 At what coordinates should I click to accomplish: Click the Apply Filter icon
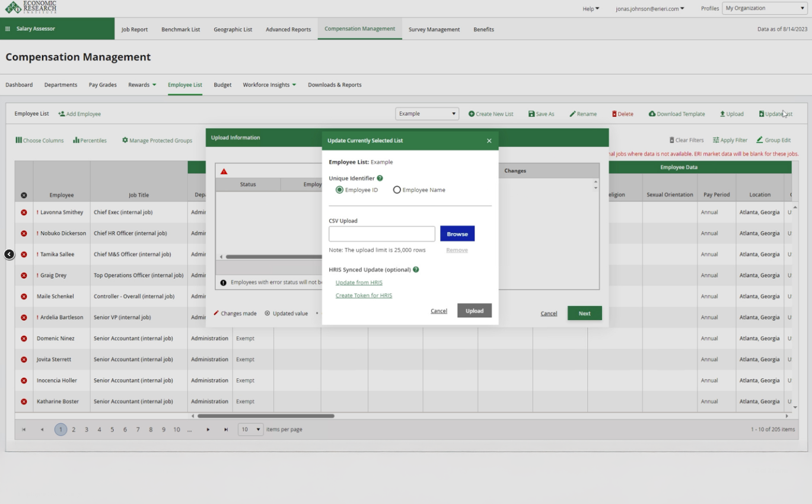click(716, 141)
